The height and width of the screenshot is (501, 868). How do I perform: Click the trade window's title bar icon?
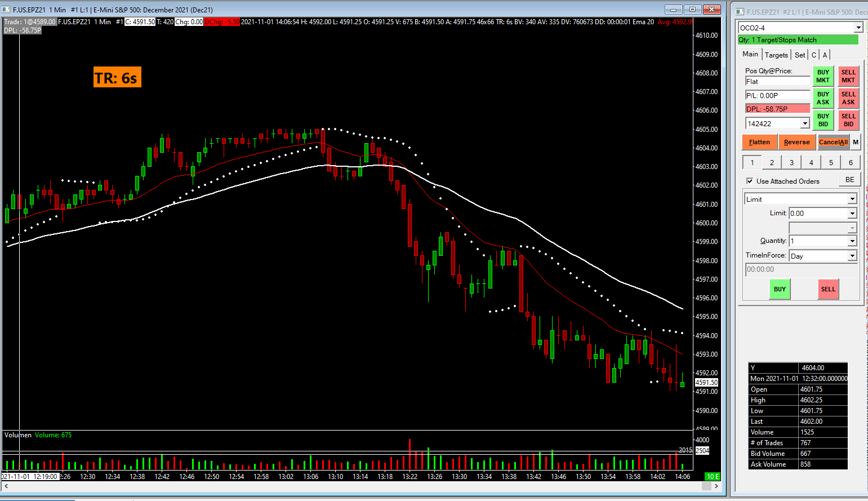(x=740, y=12)
